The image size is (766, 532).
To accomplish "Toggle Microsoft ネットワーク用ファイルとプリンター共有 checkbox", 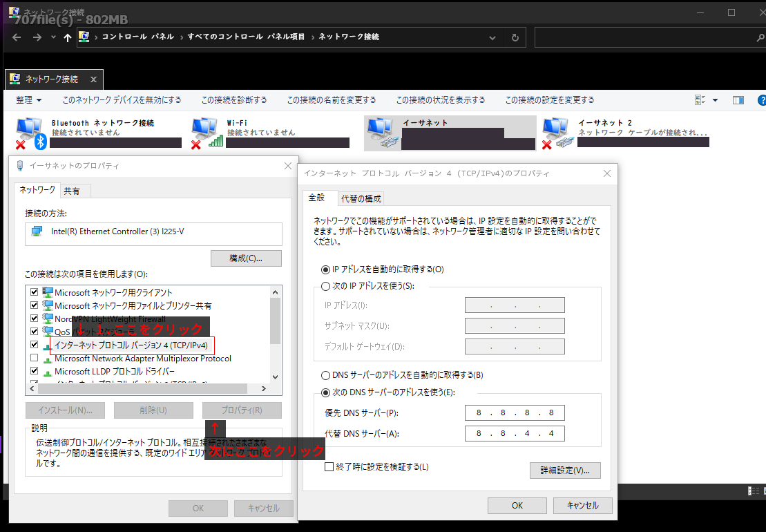I will [x=35, y=305].
